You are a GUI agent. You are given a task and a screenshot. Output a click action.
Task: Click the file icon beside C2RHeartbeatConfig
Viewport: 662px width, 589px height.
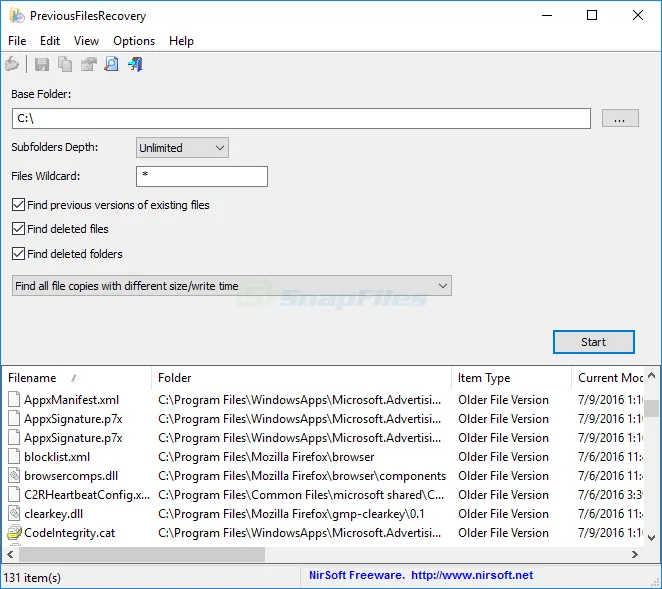[x=14, y=495]
